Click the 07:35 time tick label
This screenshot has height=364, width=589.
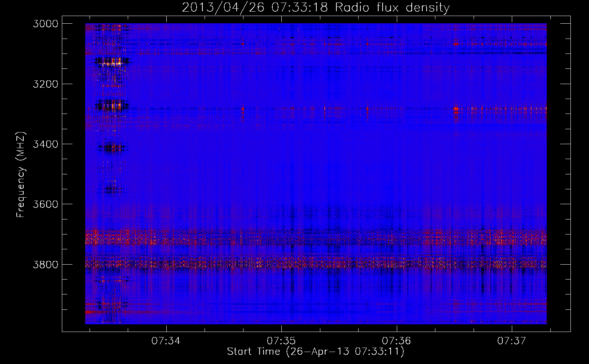(281, 341)
